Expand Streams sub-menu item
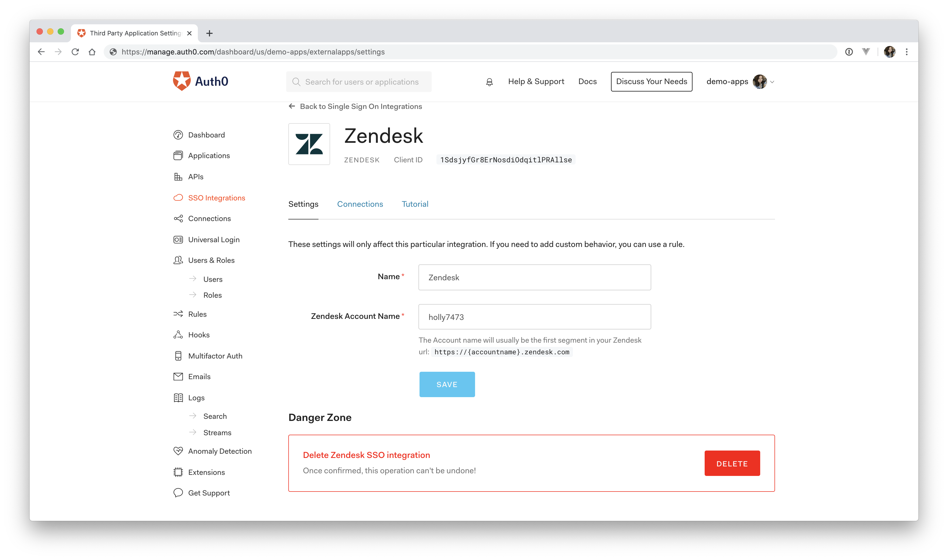Viewport: 948px width, 560px height. [x=217, y=432]
